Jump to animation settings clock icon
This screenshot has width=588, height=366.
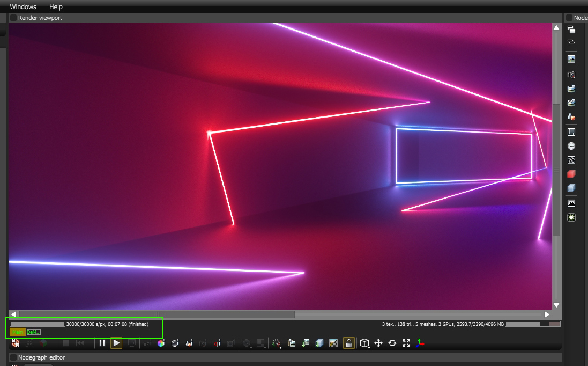571,146
